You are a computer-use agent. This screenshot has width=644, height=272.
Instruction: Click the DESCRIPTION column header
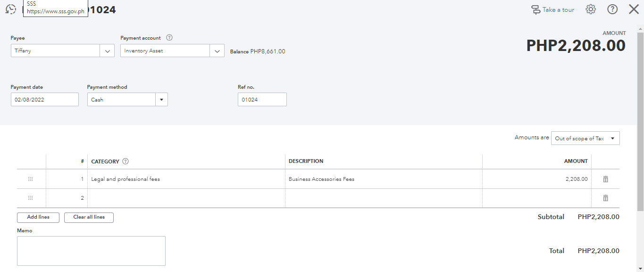[x=306, y=161]
